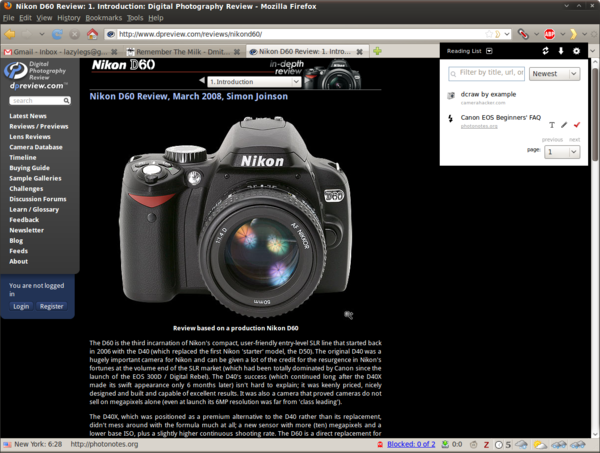This screenshot has width=600, height=453.
Task: Open the home page via house icon
Action: [92, 34]
